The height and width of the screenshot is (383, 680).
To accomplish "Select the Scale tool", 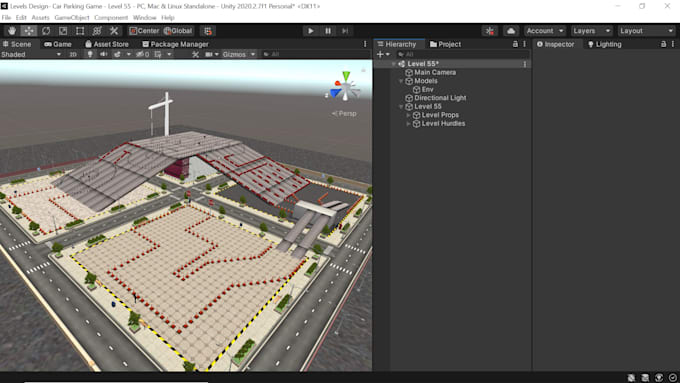I will tap(63, 31).
